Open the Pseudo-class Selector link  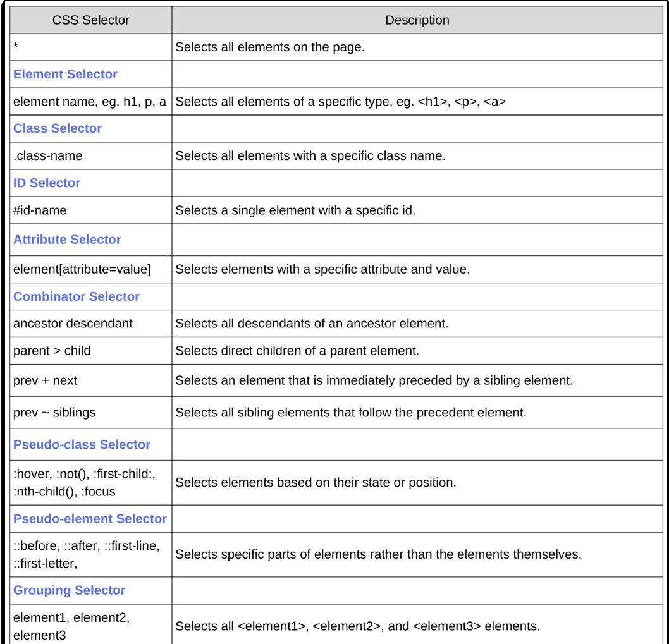pos(82,444)
